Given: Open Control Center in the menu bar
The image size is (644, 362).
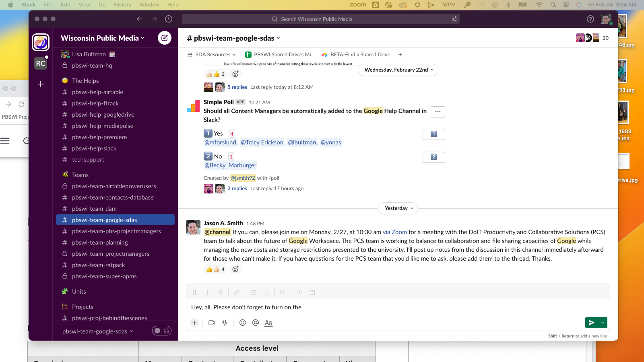Looking at the screenshot, I should point(566,5).
